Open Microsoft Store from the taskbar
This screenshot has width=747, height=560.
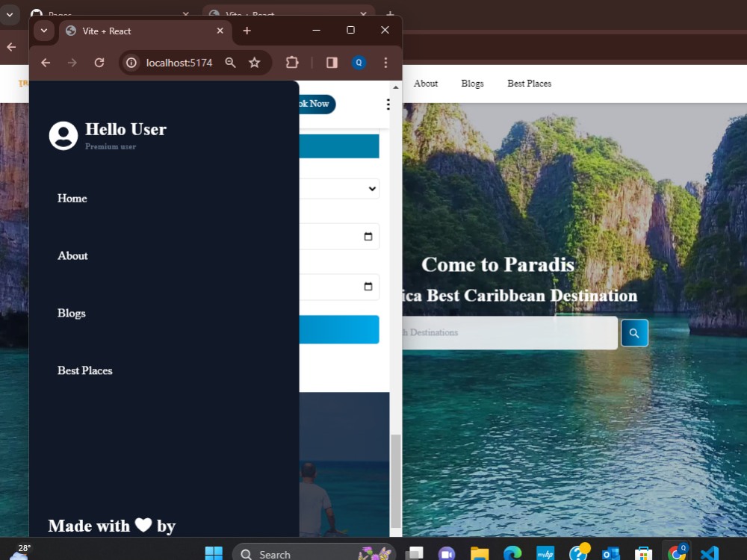(644, 553)
